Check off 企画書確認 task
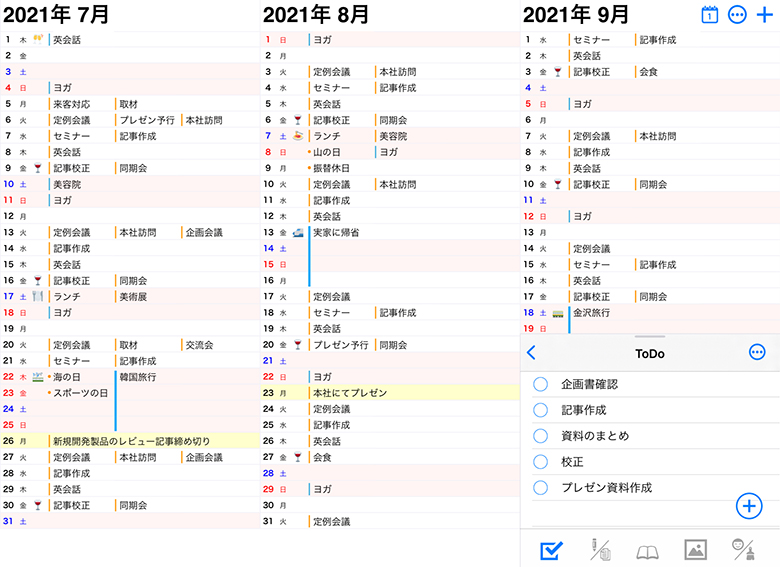 541,384
